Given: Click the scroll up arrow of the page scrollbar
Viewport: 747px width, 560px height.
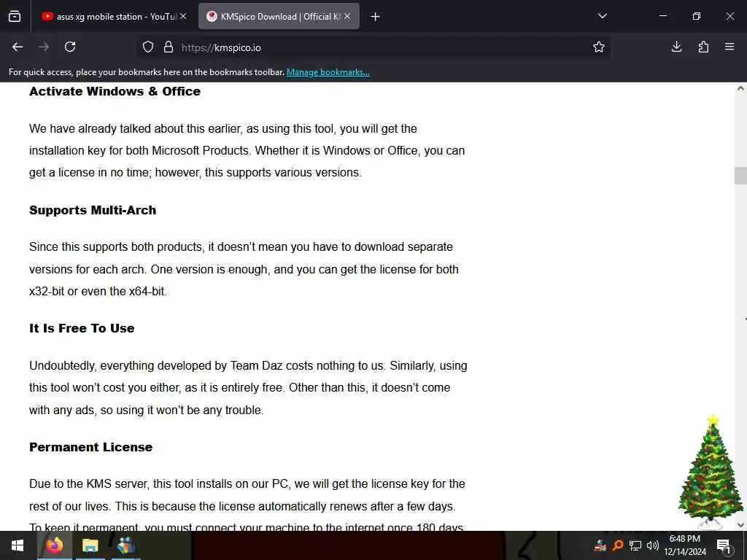Looking at the screenshot, I should (741, 88).
